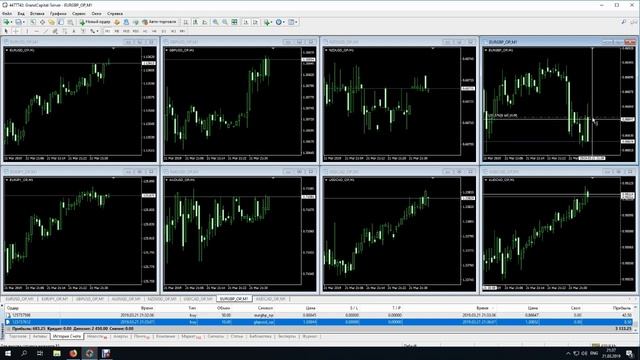Screen dimensions: 640x360
Task: Open the Сервис menu
Action: pos(79,13)
